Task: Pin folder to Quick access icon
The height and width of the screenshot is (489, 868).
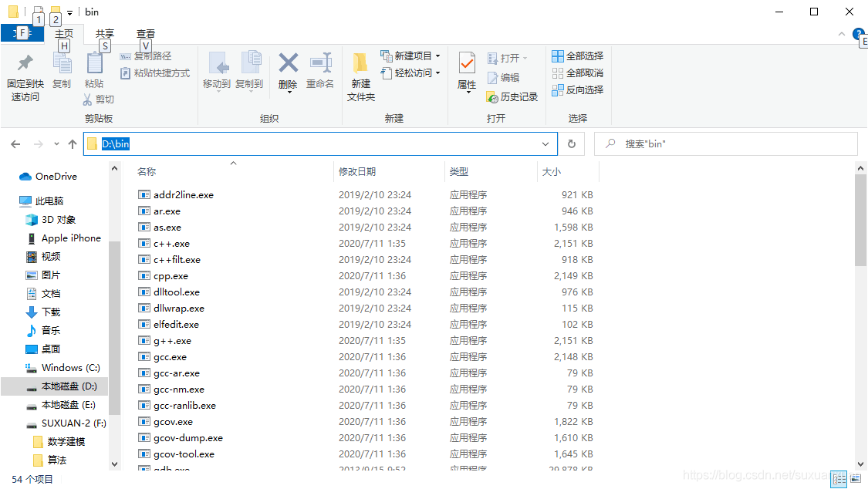Action: coord(25,63)
